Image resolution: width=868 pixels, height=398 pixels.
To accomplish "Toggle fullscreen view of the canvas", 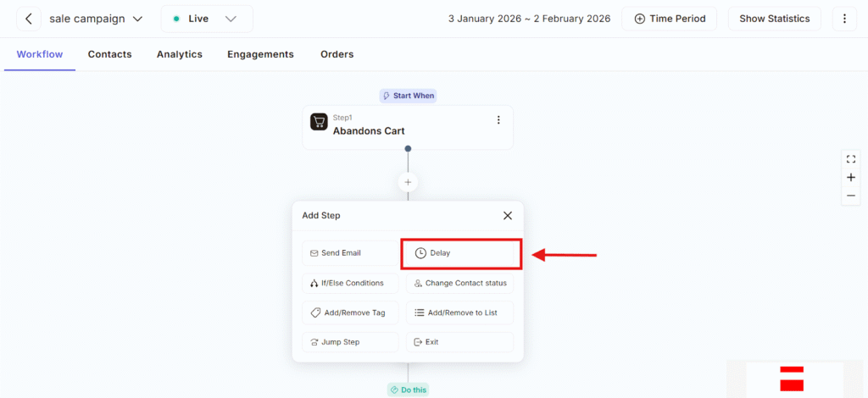I will point(851,159).
